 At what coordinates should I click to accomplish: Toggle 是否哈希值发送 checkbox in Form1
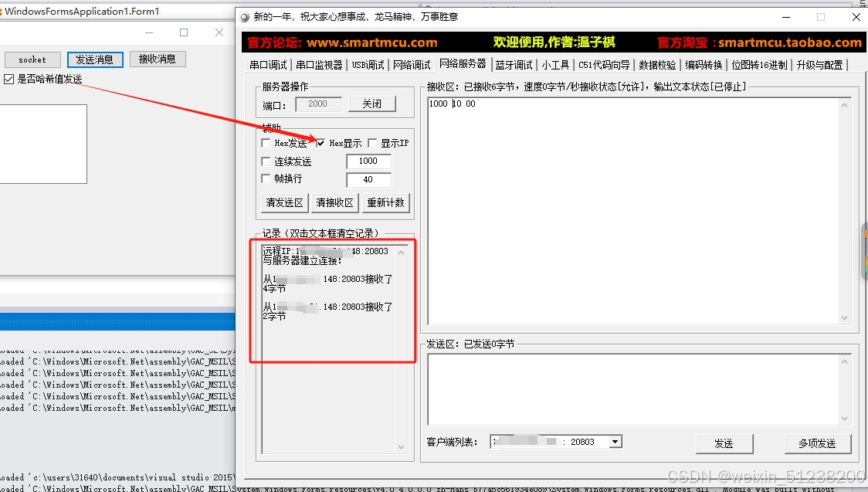[x=8, y=79]
